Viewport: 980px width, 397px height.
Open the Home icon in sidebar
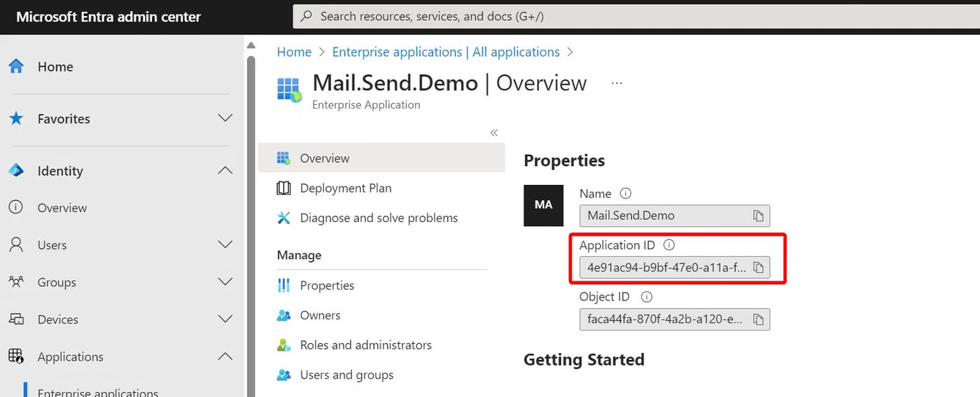16,67
